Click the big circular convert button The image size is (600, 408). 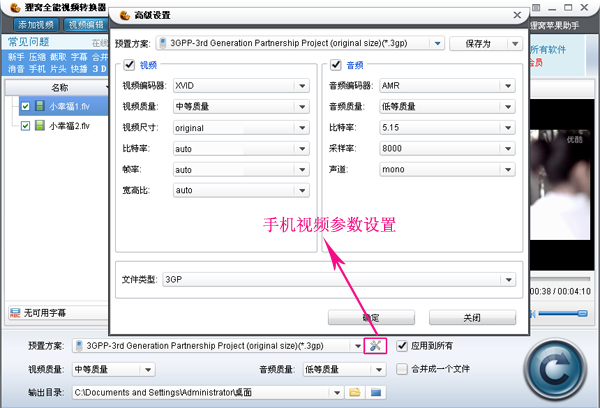pos(554,369)
